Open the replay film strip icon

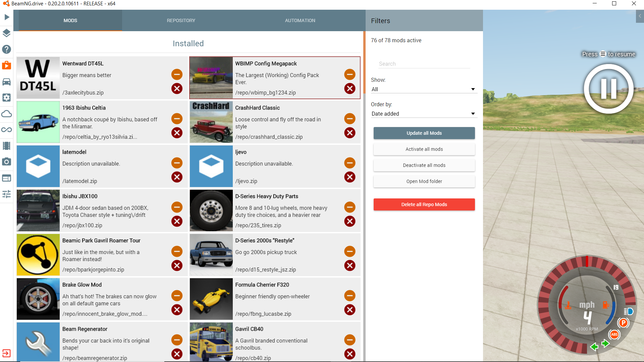[7, 146]
